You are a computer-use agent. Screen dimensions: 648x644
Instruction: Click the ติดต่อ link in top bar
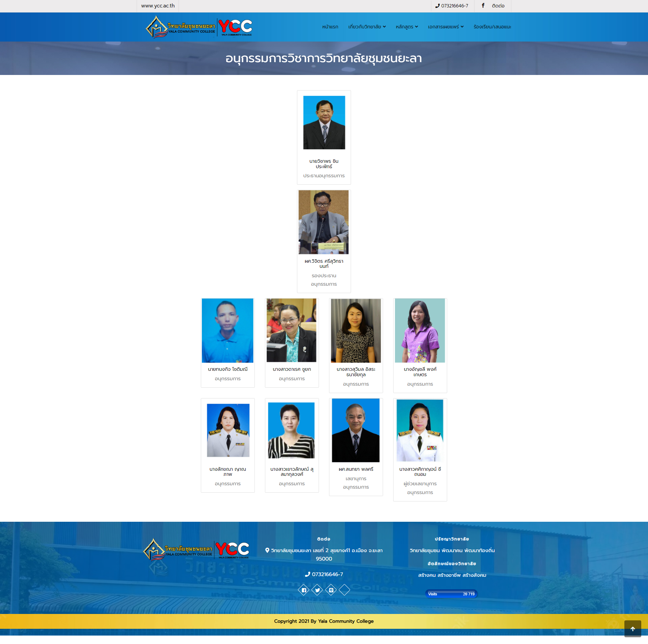point(498,6)
